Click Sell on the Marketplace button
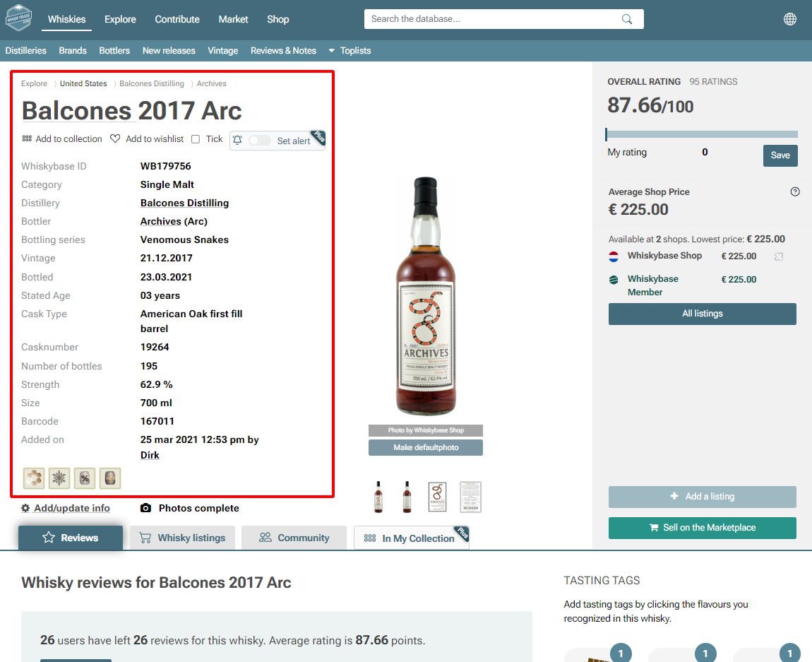812x662 pixels. coord(703,528)
